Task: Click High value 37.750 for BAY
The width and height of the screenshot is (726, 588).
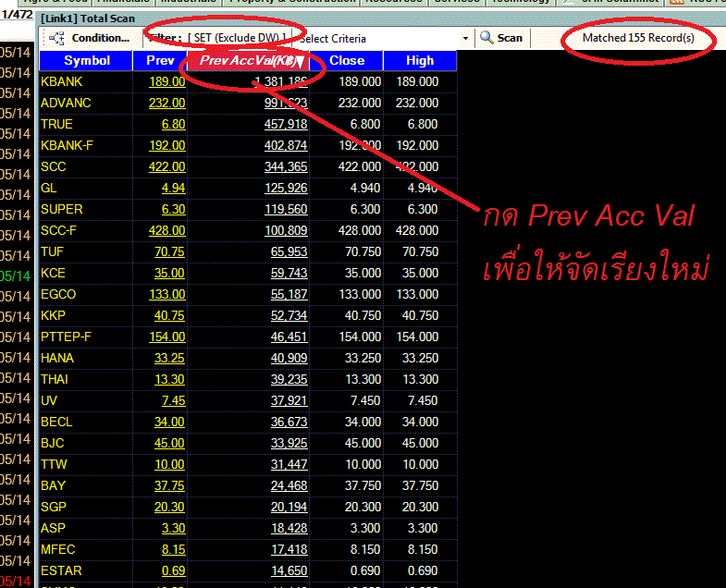Action: (x=420, y=486)
